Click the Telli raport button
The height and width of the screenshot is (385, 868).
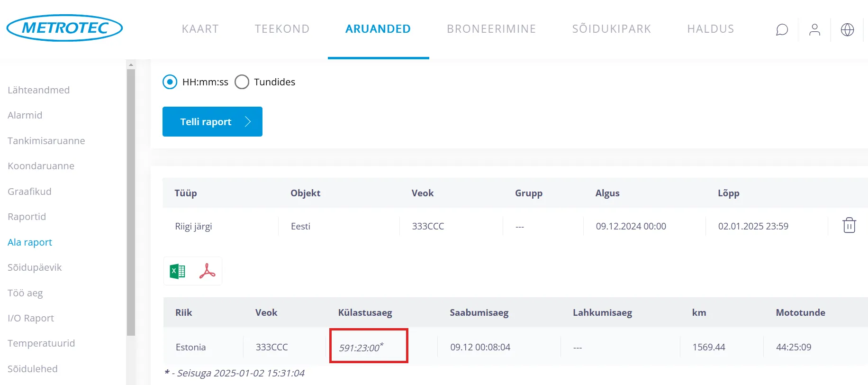[x=212, y=122]
